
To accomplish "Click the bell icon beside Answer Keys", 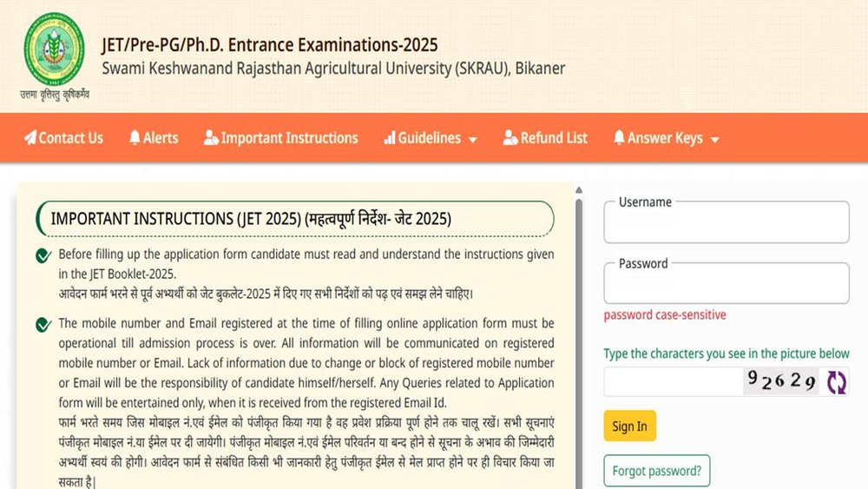I will click(x=619, y=137).
